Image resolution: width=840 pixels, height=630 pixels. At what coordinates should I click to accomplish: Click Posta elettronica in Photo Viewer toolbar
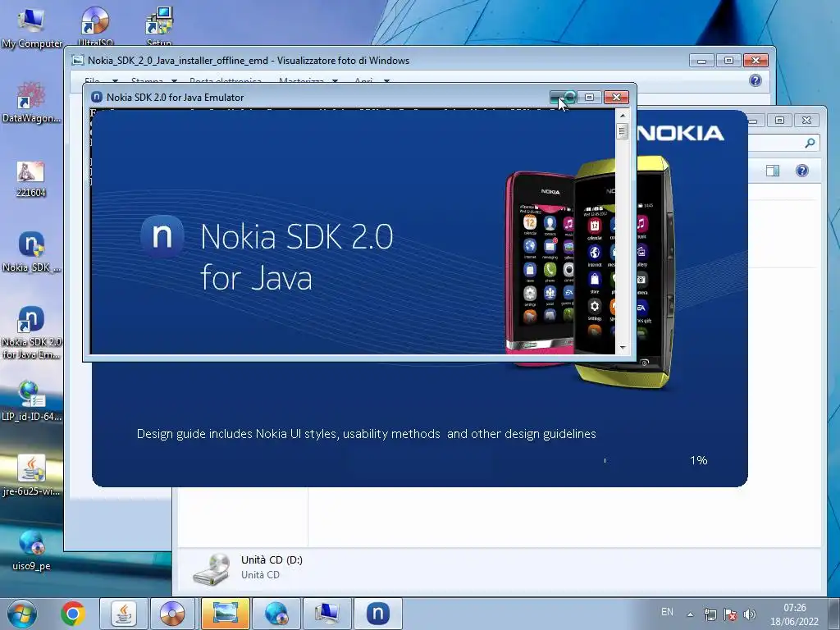coord(226,81)
